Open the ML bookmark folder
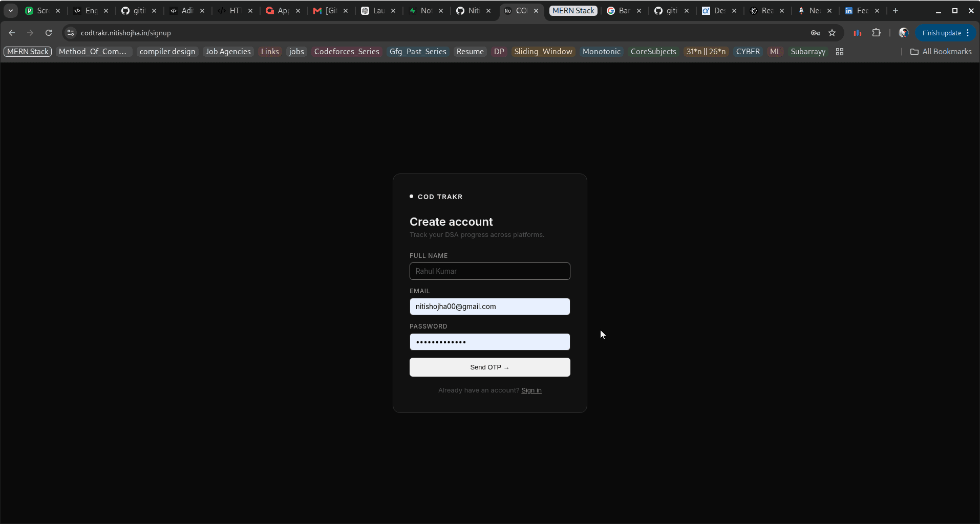The height and width of the screenshot is (524, 980). click(775, 52)
